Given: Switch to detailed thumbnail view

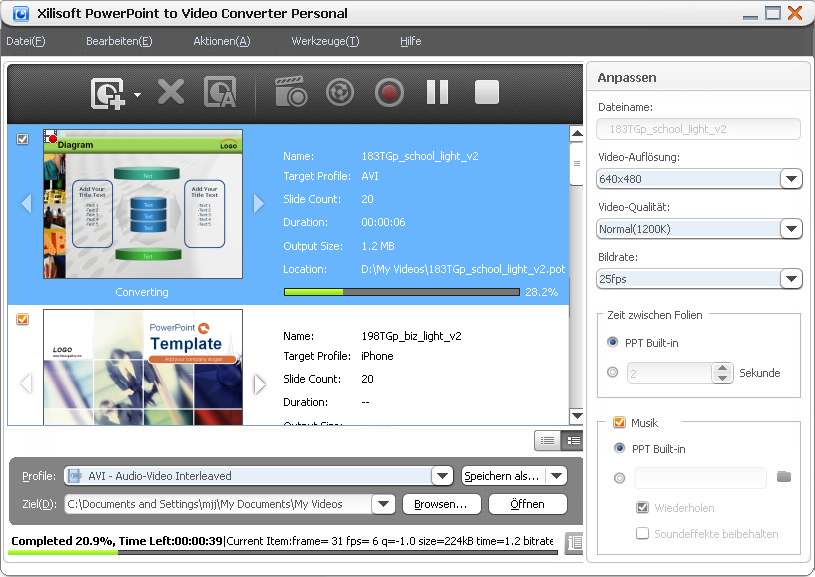Looking at the screenshot, I should point(572,441).
